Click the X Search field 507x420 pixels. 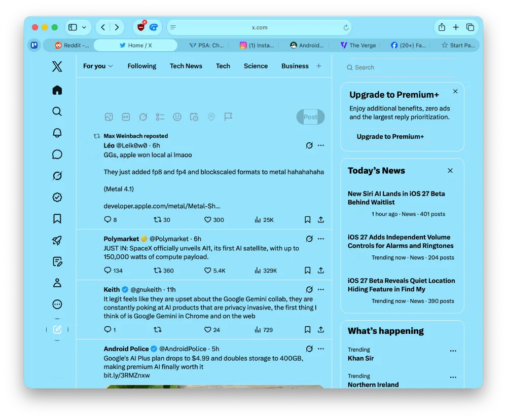coord(402,67)
